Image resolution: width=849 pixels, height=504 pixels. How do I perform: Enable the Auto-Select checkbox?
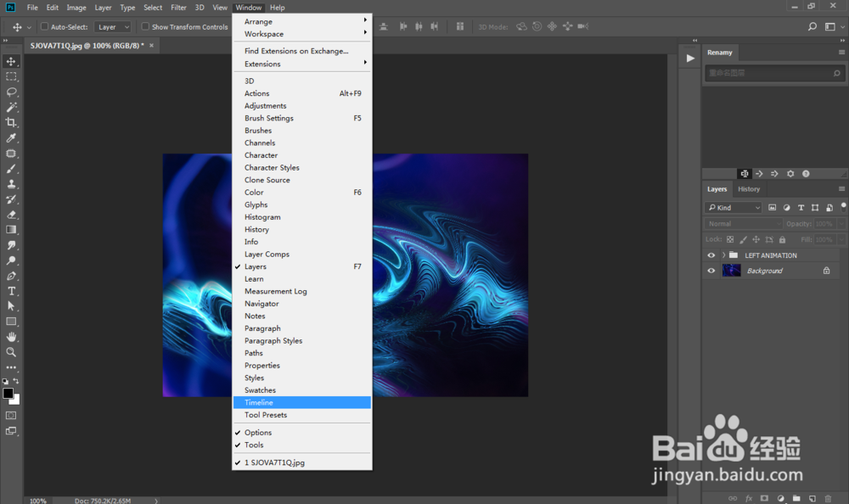pyautogui.click(x=45, y=26)
